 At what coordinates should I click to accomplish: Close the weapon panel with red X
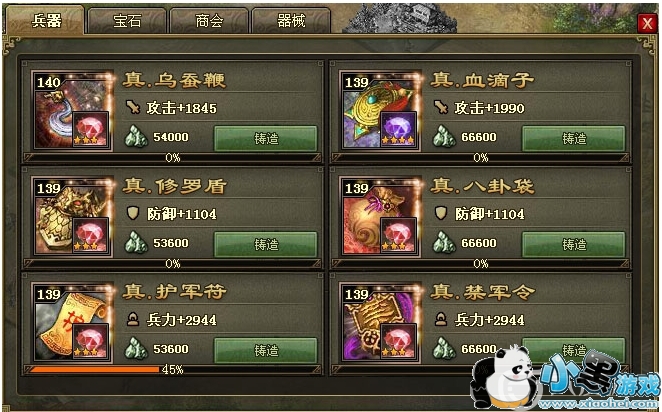(647, 23)
